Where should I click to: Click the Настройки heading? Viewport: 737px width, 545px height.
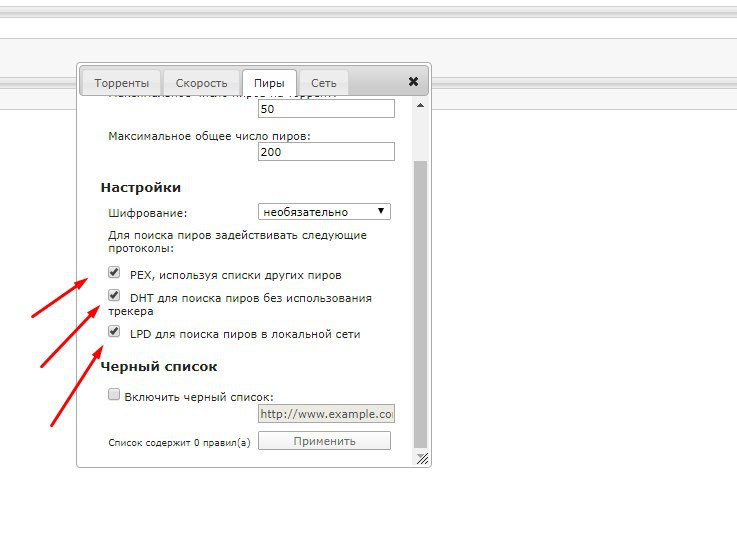coord(141,187)
